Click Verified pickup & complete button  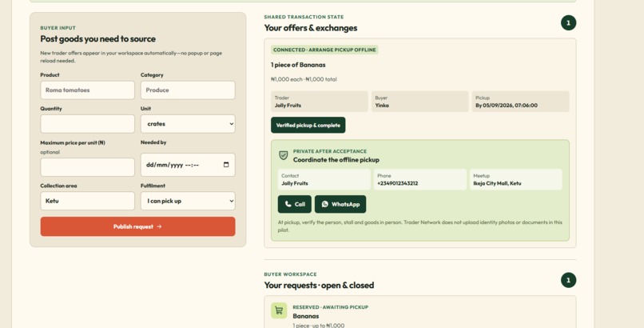[308, 126]
